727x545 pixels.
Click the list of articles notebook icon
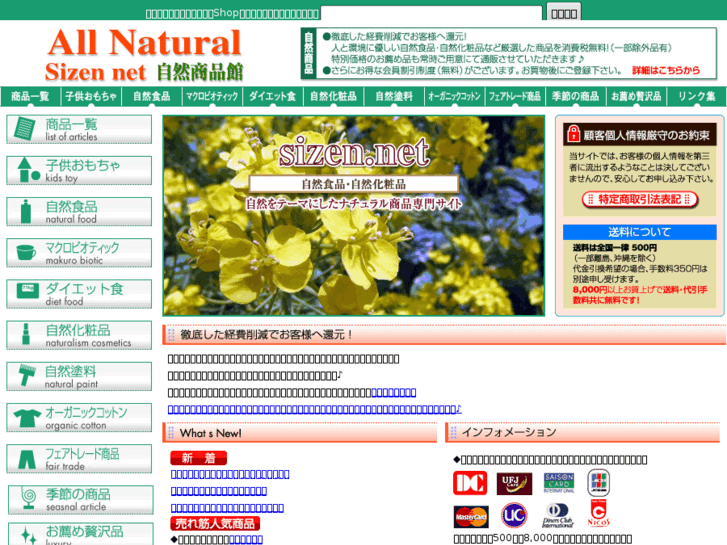tap(24, 128)
